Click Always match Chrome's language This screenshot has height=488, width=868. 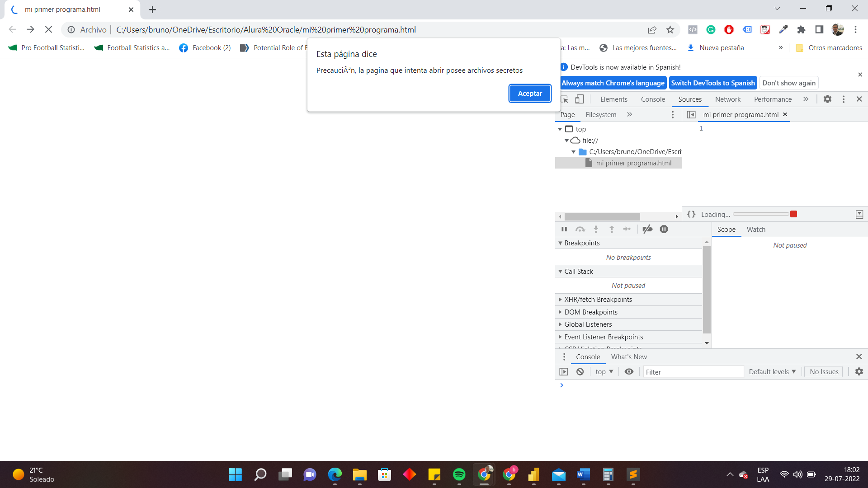click(613, 83)
